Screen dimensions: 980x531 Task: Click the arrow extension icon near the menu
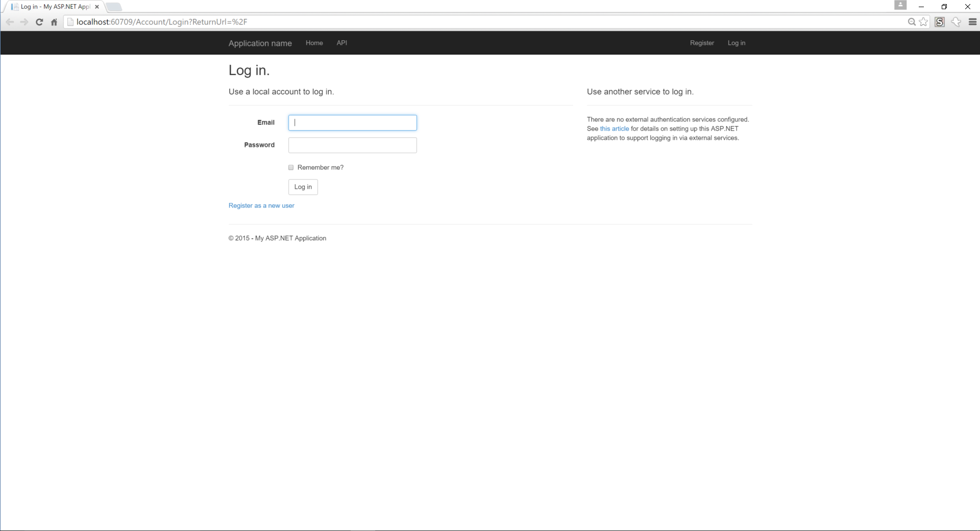tap(957, 22)
